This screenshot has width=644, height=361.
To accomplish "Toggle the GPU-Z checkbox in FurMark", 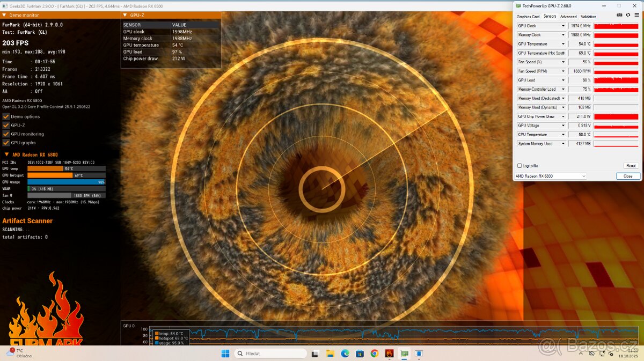I will click(x=6, y=125).
